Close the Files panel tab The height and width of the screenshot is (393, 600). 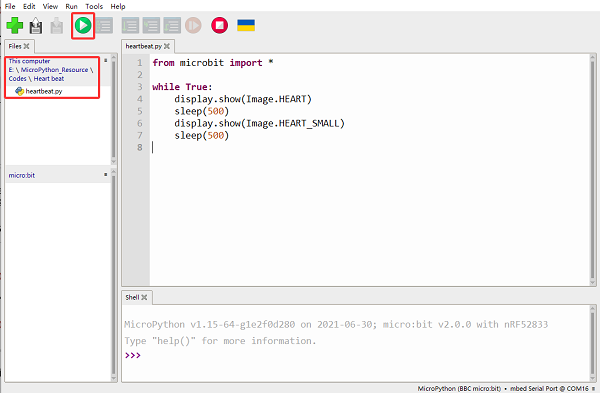pos(26,46)
